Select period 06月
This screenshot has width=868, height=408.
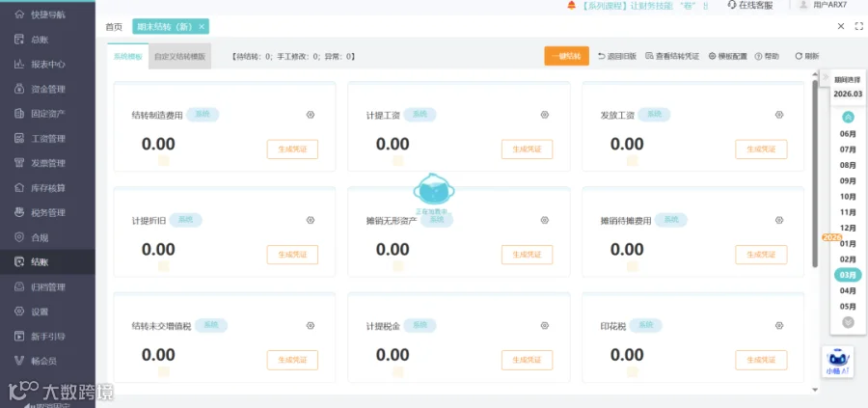(848, 134)
